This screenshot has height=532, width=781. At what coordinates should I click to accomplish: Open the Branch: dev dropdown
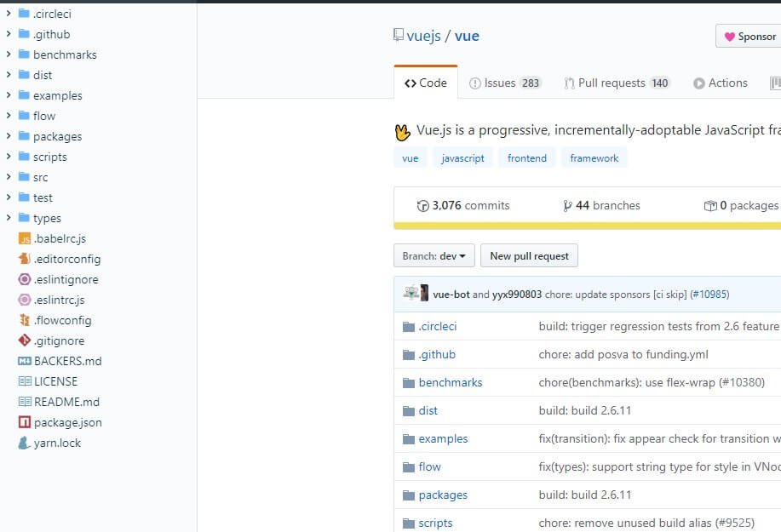coord(434,256)
